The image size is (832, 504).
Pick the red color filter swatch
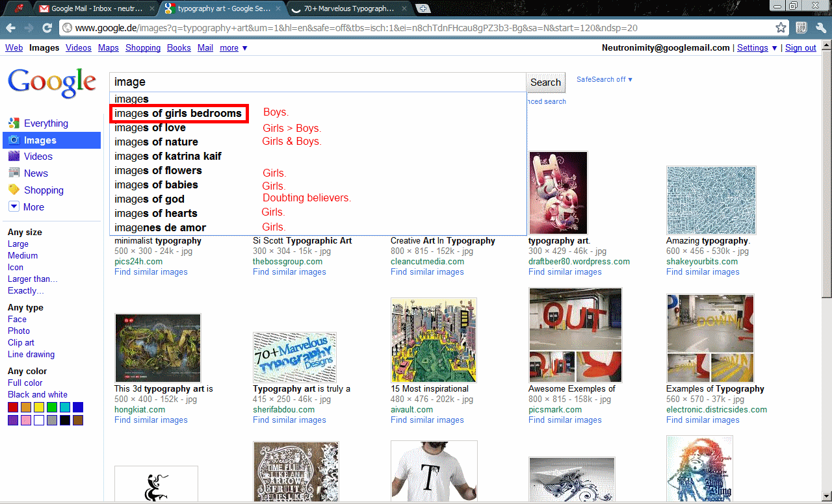tap(13, 407)
